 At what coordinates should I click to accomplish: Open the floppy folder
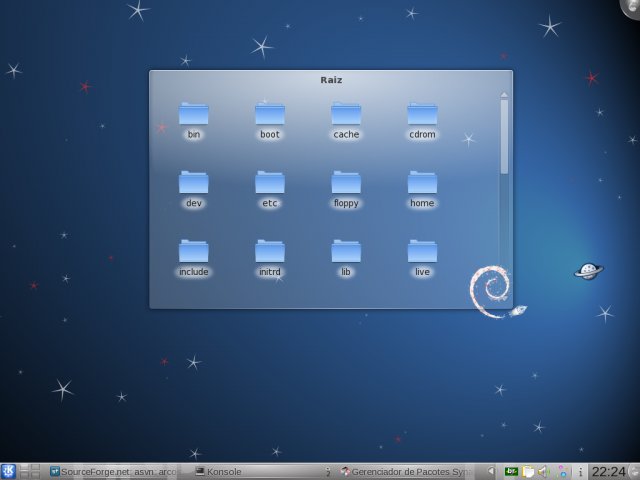click(346, 182)
